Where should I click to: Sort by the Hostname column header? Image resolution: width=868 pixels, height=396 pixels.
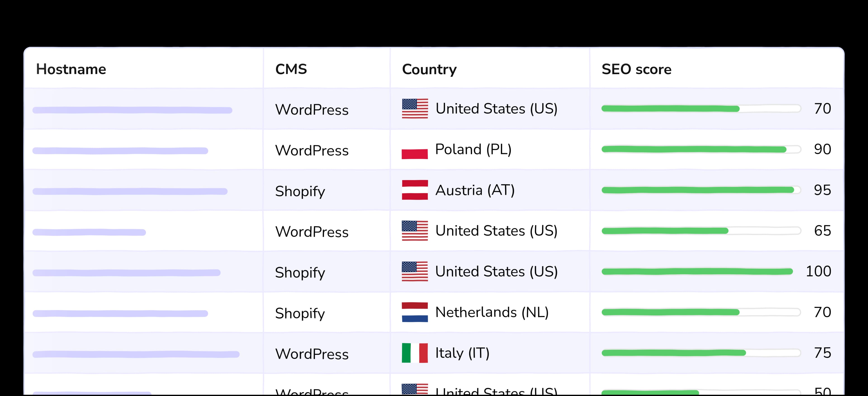pyautogui.click(x=71, y=69)
